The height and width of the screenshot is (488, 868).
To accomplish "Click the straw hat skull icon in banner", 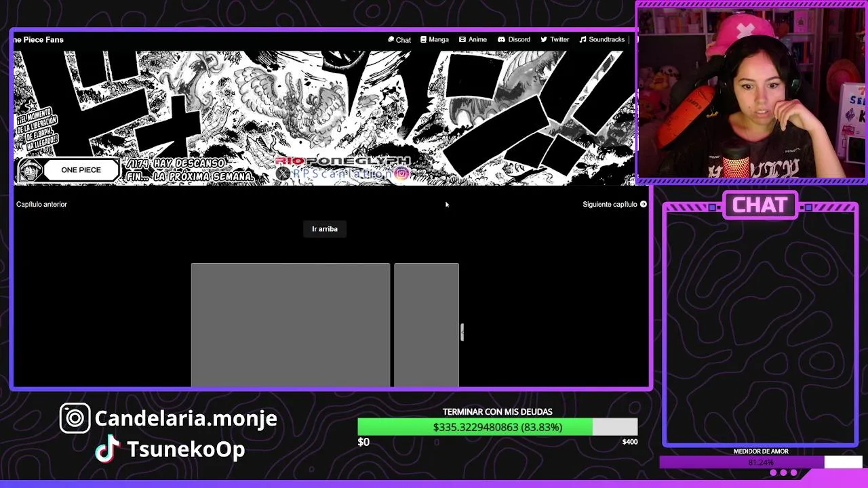I will [30, 170].
